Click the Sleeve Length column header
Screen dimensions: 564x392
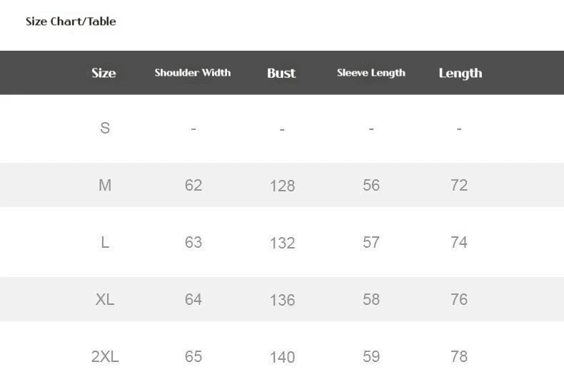click(x=371, y=73)
